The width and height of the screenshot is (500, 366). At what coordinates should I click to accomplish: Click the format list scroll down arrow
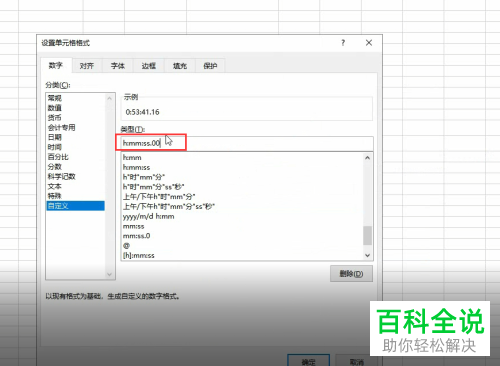pos(368,255)
